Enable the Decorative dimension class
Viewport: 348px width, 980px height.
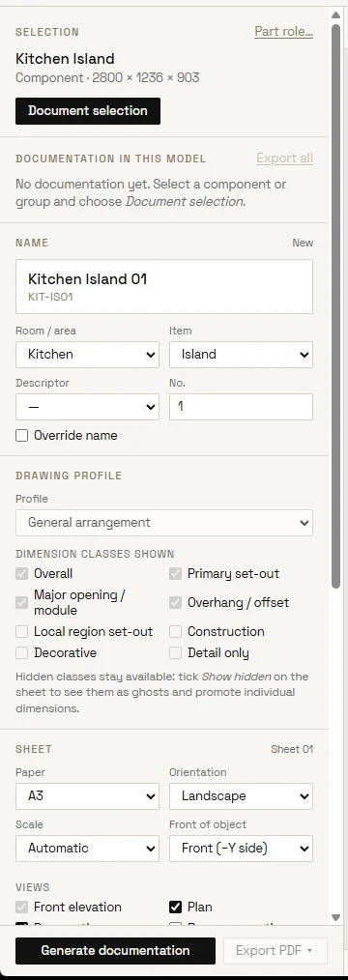point(22,653)
